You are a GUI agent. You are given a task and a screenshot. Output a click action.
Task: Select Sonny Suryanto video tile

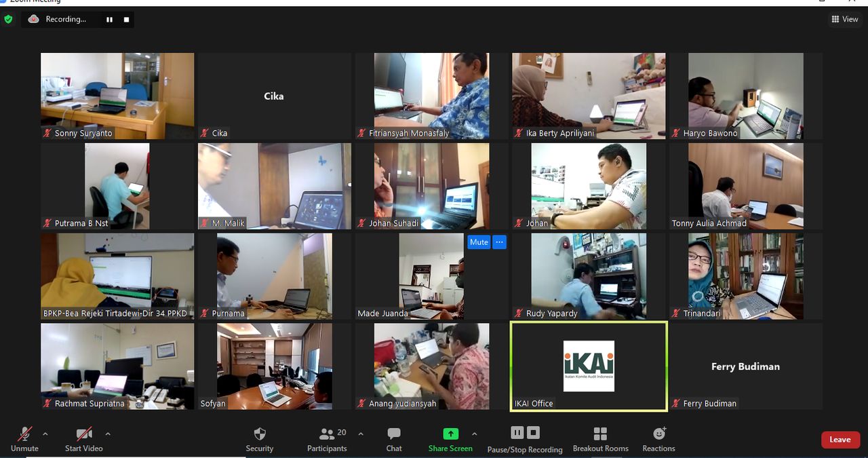tap(117, 96)
